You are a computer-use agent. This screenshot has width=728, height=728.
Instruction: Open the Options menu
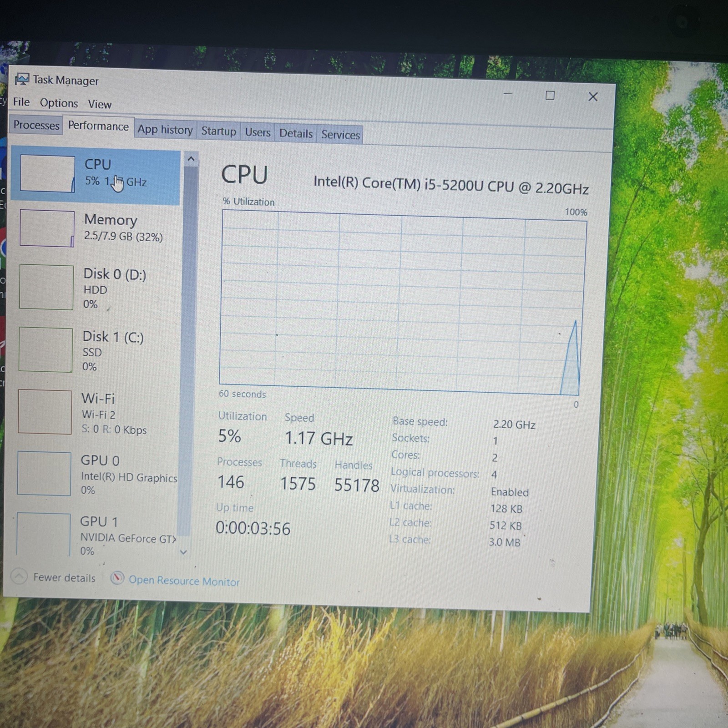click(x=59, y=103)
